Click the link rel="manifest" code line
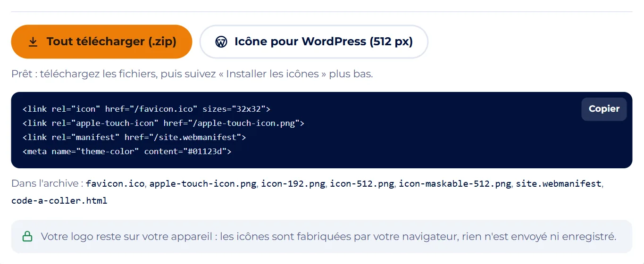This screenshot has width=644, height=264. pos(134,137)
